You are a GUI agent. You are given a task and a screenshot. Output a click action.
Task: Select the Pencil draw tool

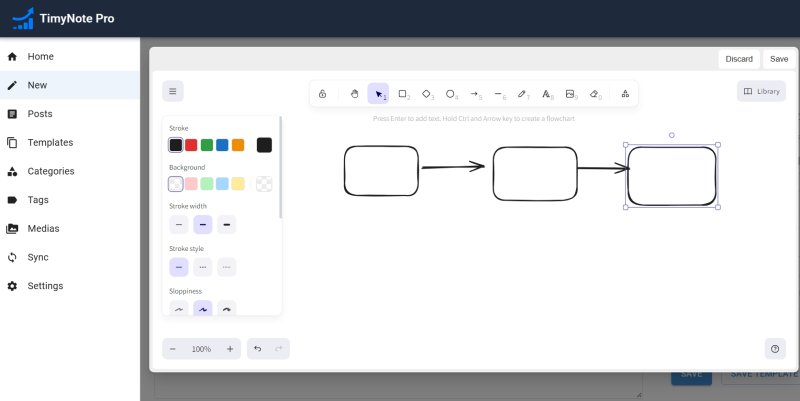click(523, 94)
